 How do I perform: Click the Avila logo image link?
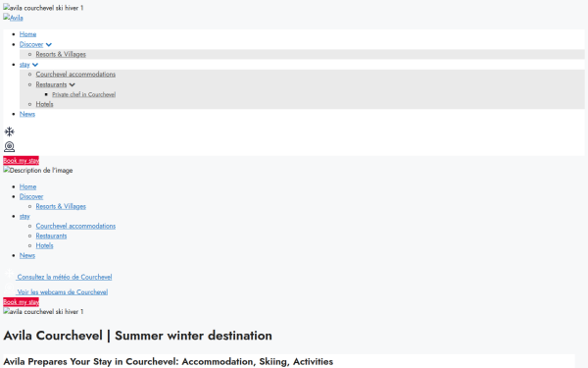13,18
